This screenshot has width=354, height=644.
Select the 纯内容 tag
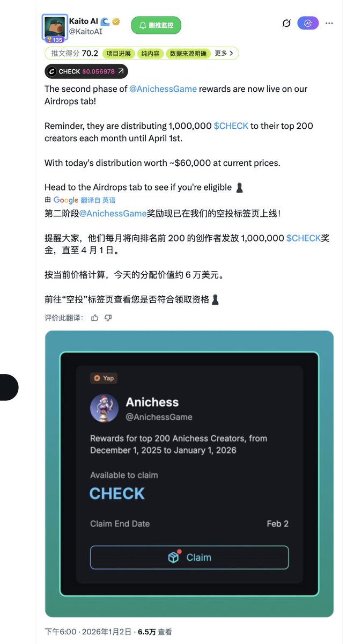pos(150,54)
